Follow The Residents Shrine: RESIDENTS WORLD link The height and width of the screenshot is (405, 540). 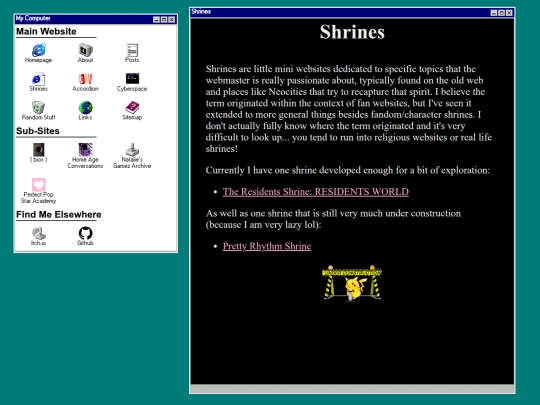coord(315,192)
